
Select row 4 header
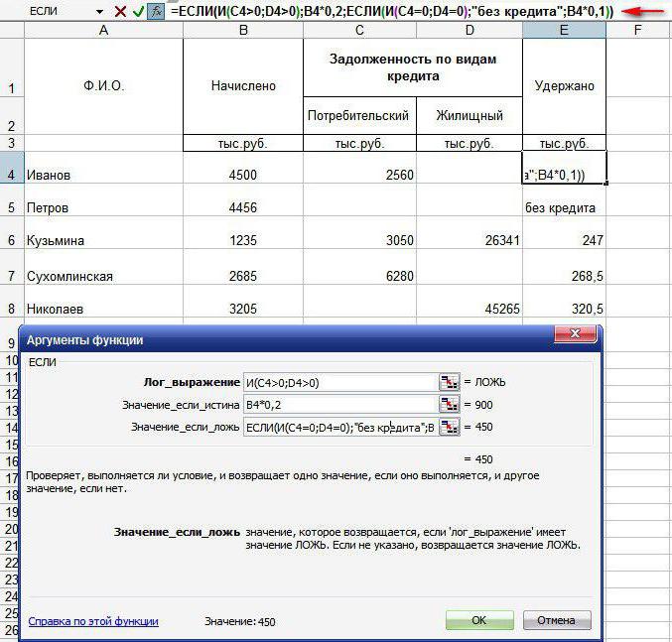[x=12, y=168]
